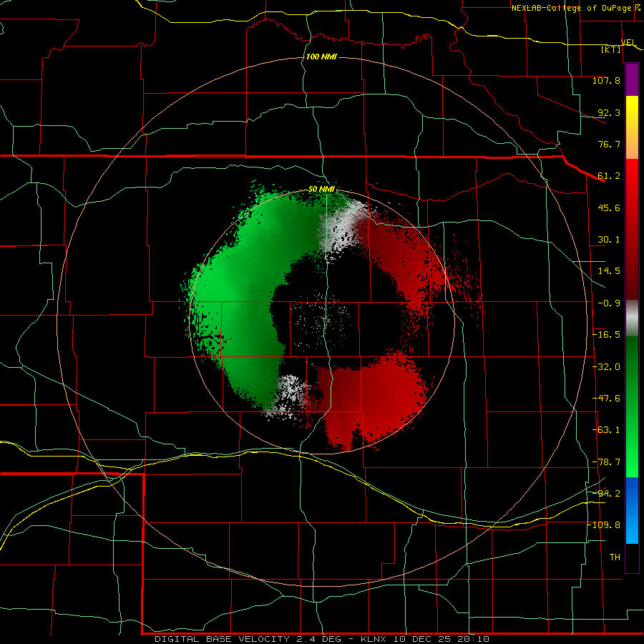Viewport: 644px width, 644px height.
Task: Select the 92.3 scale value
Action: [x=609, y=112]
